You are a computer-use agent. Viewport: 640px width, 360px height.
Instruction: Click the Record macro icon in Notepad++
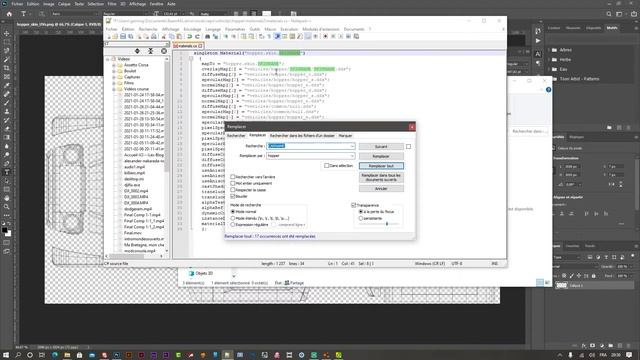tap(325, 36)
